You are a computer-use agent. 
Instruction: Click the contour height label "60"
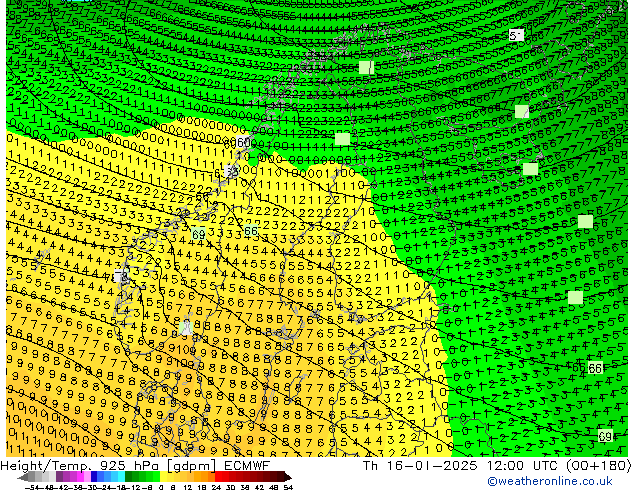[243, 142]
